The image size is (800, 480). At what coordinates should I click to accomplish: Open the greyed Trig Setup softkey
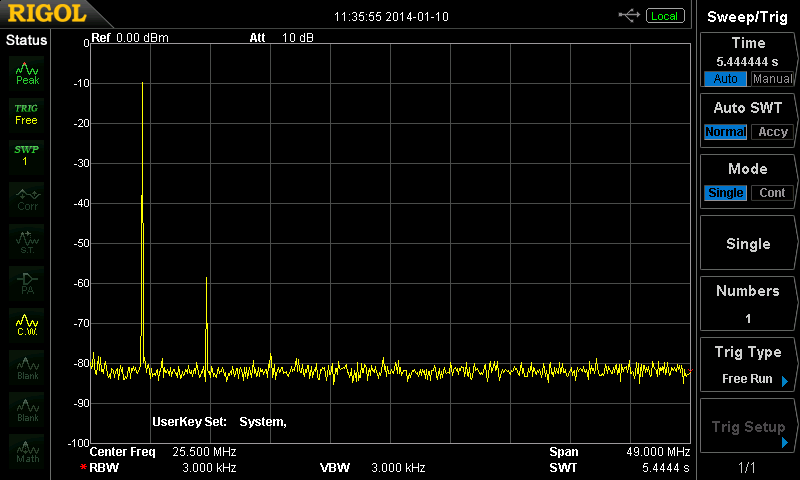[x=747, y=426]
